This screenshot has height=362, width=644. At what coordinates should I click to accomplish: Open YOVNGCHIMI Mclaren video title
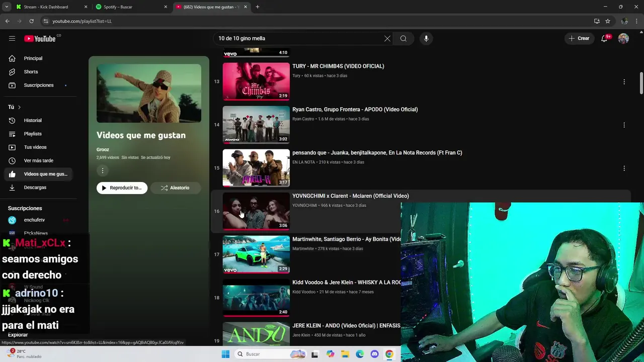point(350,196)
